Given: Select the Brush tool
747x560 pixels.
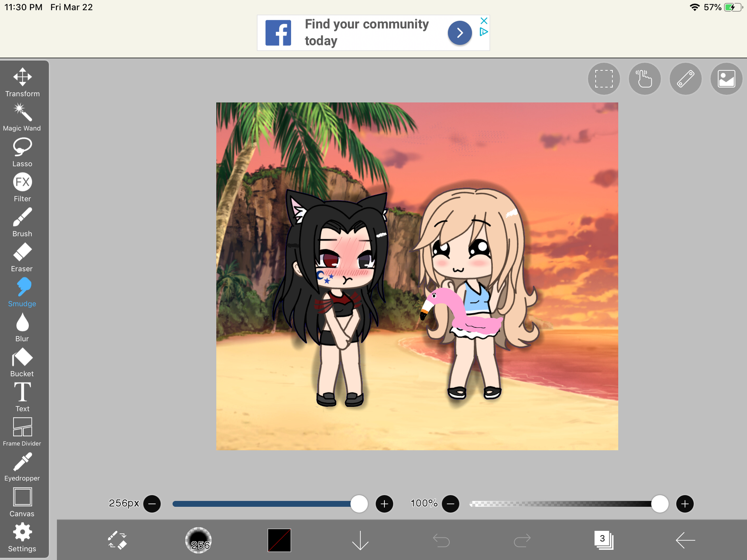Looking at the screenshot, I should 22,222.
